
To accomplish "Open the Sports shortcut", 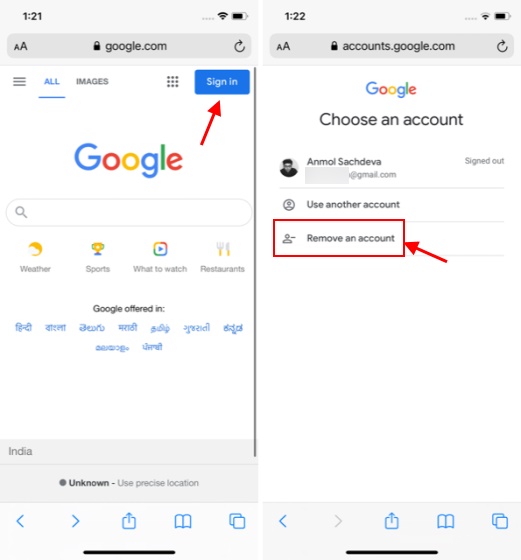I will [x=98, y=257].
